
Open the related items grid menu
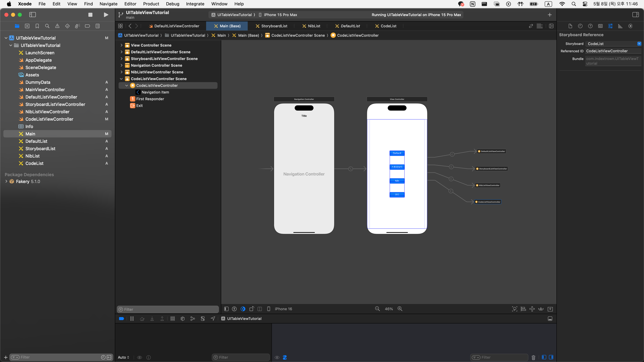tap(120, 26)
